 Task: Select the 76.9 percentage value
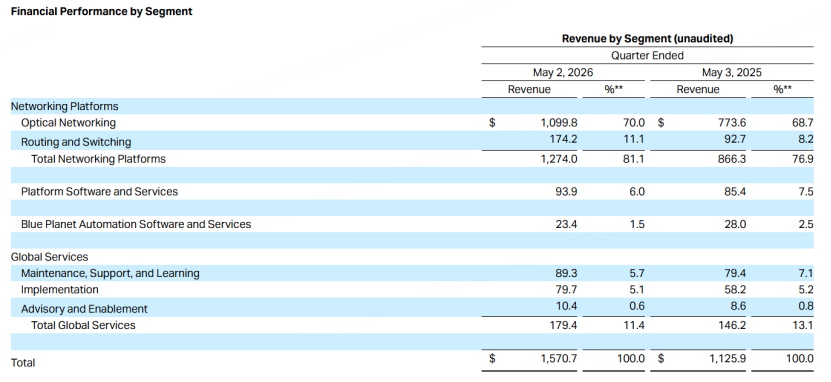(x=803, y=159)
